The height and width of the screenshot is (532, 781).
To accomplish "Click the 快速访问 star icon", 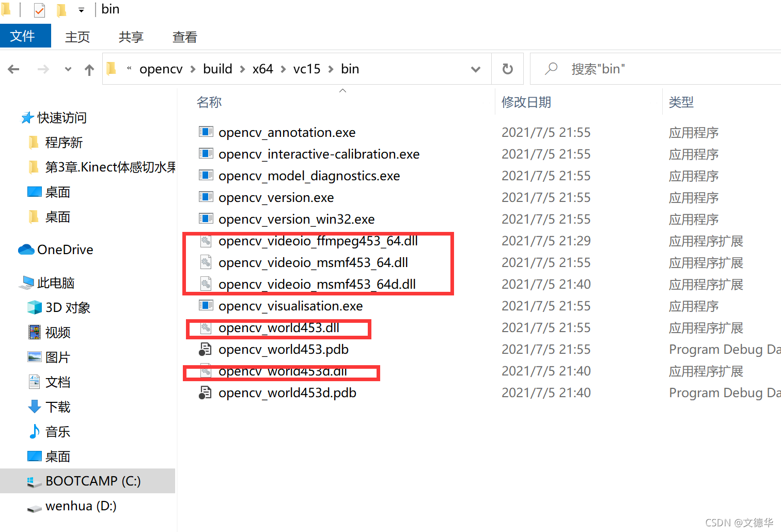I will [27, 118].
